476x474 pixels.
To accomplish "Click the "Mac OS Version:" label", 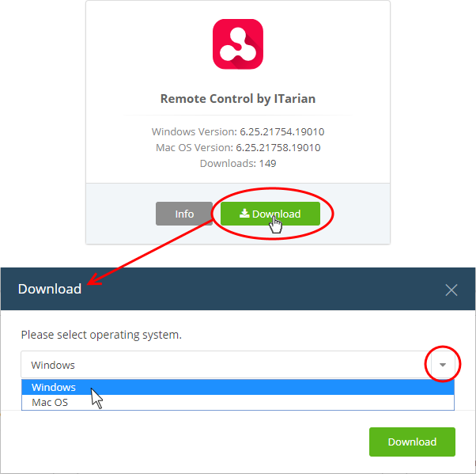I will (x=195, y=148).
